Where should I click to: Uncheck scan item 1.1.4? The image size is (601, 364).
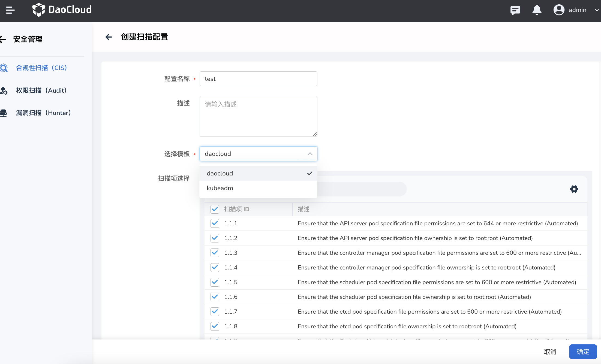tap(215, 268)
